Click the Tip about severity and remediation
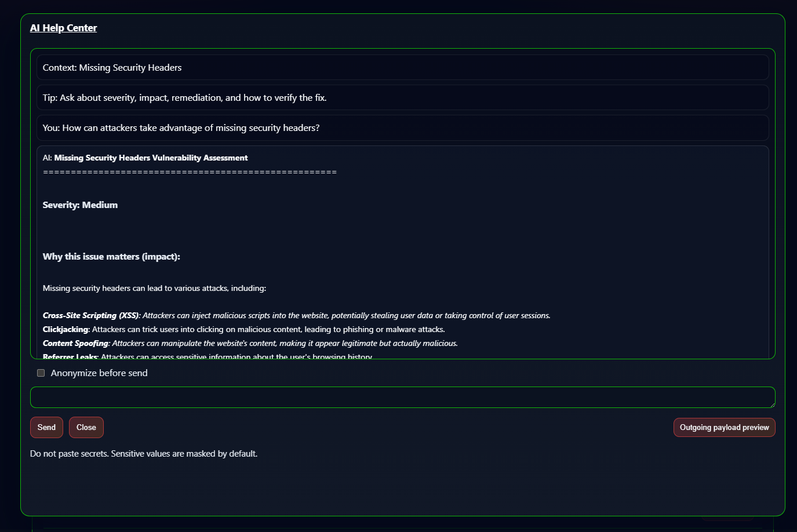Screen dimensions: 797x532 point(402,97)
